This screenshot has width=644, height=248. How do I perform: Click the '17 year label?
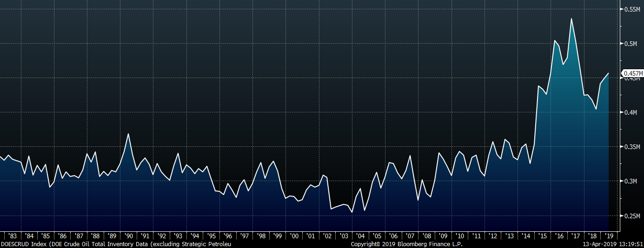(577, 236)
